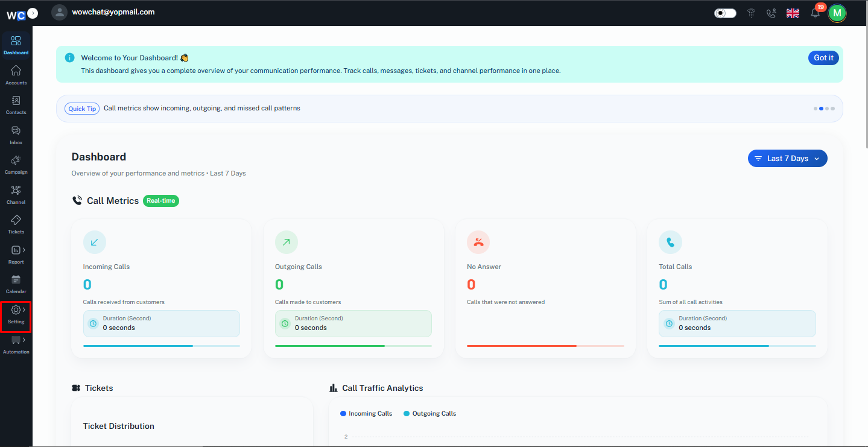Go to the Accounts section
The width and height of the screenshot is (868, 447).
point(16,75)
